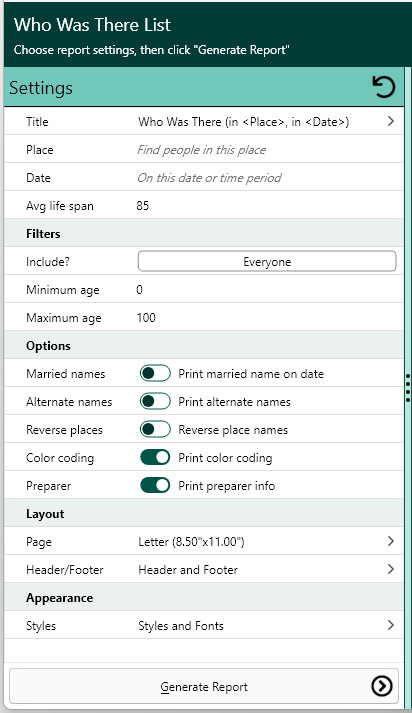412x713 pixels.
Task: Click the Filters section heading
Action: click(x=43, y=234)
